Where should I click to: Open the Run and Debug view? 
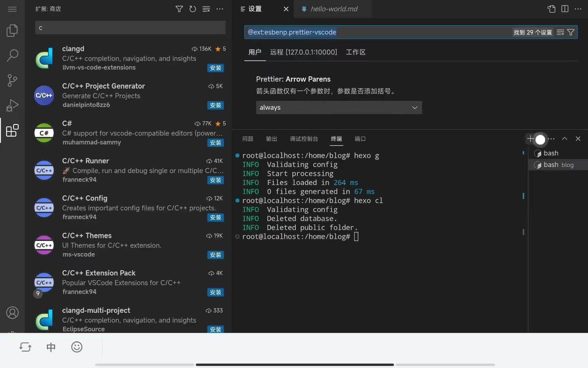tap(12, 106)
